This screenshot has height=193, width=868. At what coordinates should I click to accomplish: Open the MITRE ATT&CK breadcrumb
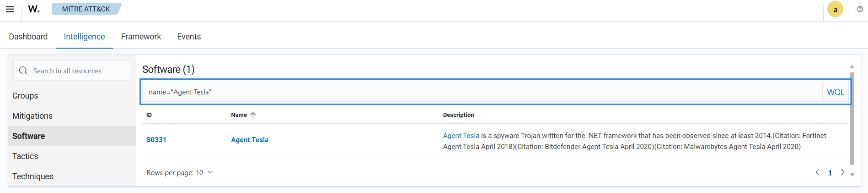pos(86,9)
